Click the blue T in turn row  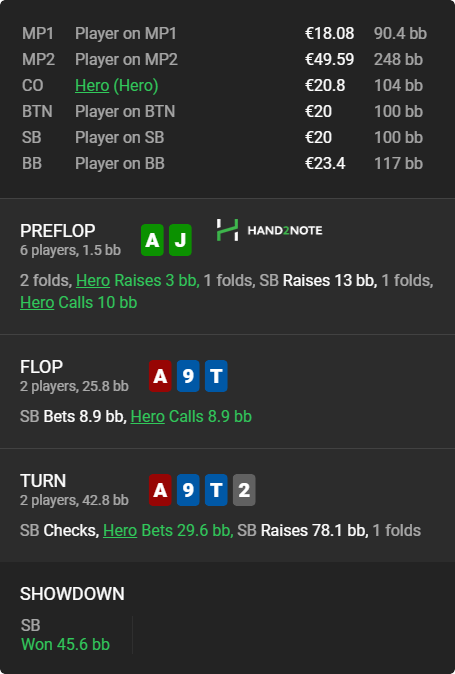(216, 490)
